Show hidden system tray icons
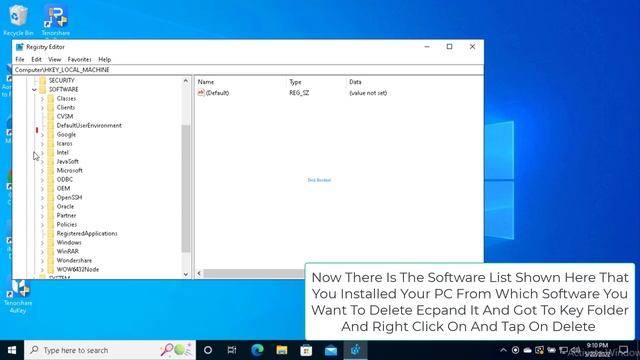640x360 pixels. [x=503, y=350]
